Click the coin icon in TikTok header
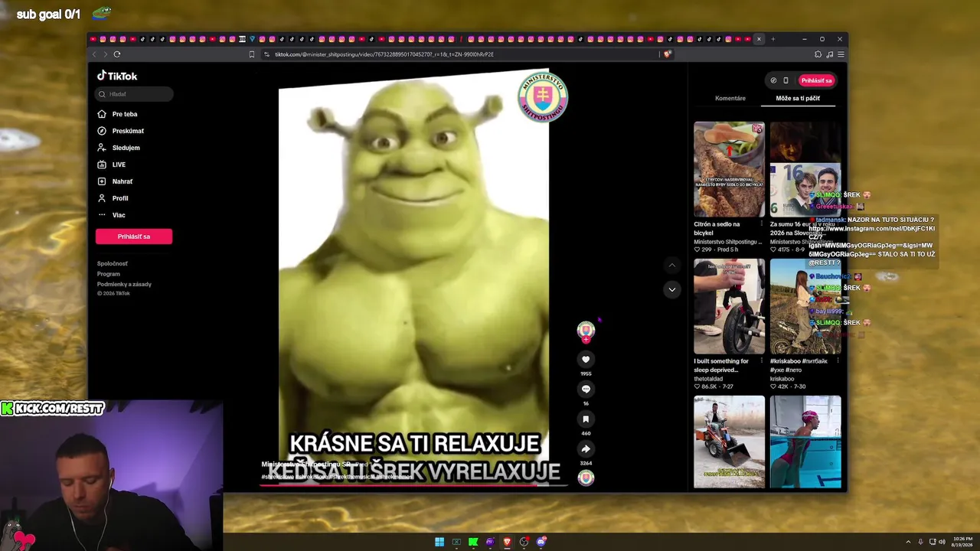This screenshot has width=980, height=551. click(x=773, y=80)
